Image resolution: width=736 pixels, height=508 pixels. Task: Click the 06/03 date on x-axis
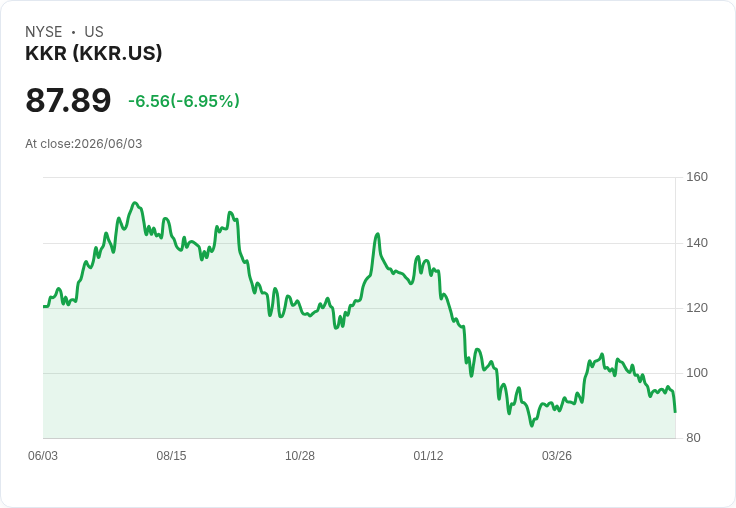coord(43,456)
